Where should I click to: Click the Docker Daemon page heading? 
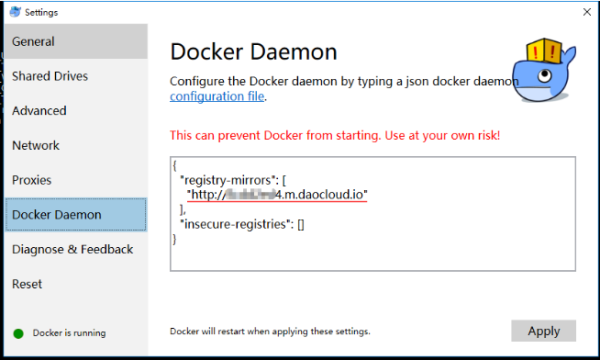[253, 52]
